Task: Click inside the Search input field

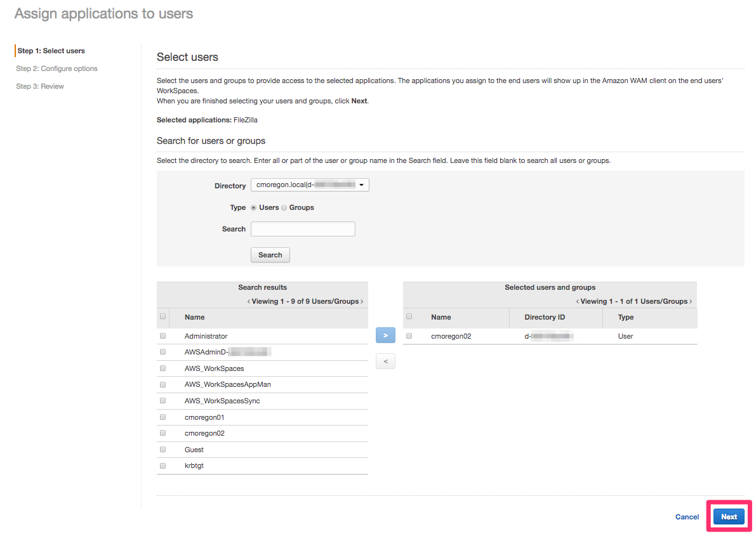Action: 303,228
